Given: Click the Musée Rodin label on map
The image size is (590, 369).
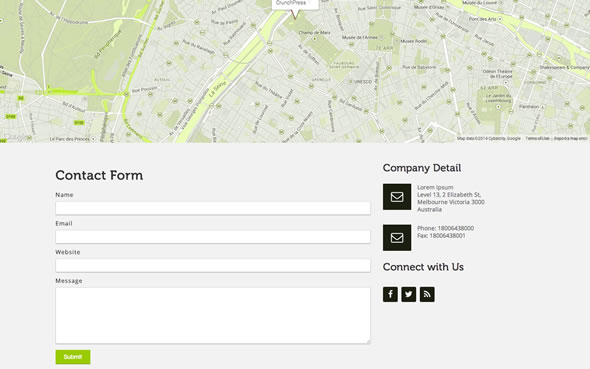Looking at the screenshot, I should 414,41.
